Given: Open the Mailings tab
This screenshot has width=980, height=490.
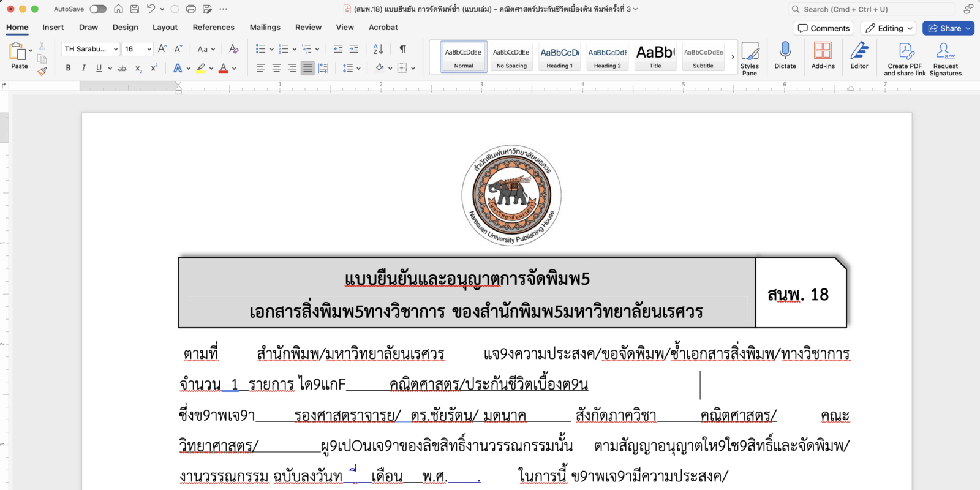Looking at the screenshot, I should (265, 28).
